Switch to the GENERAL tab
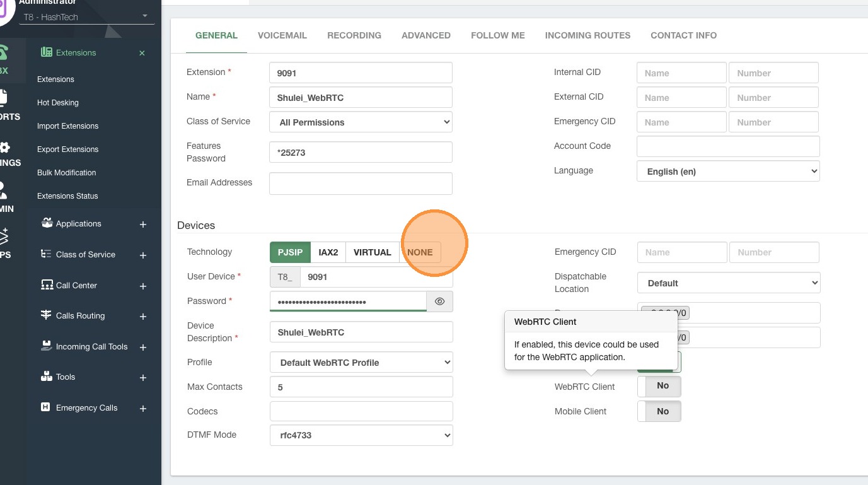 (216, 35)
